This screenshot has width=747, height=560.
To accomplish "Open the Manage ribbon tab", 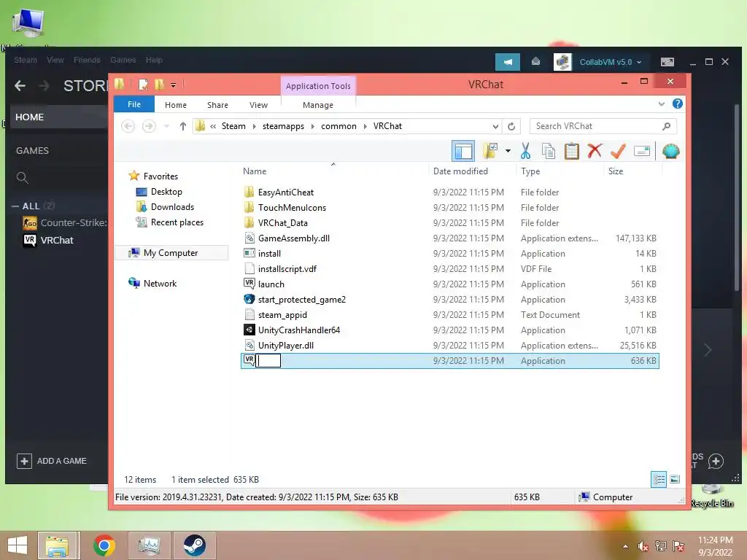I will [x=318, y=105].
